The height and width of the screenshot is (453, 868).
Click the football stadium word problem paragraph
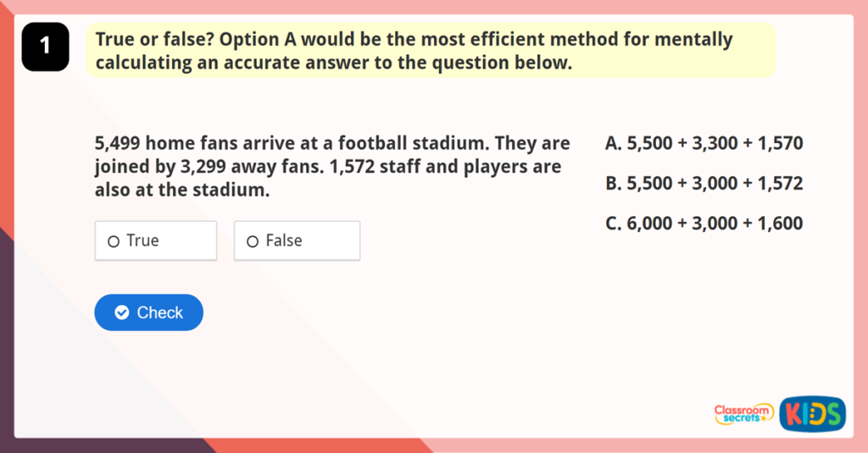click(x=332, y=167)
